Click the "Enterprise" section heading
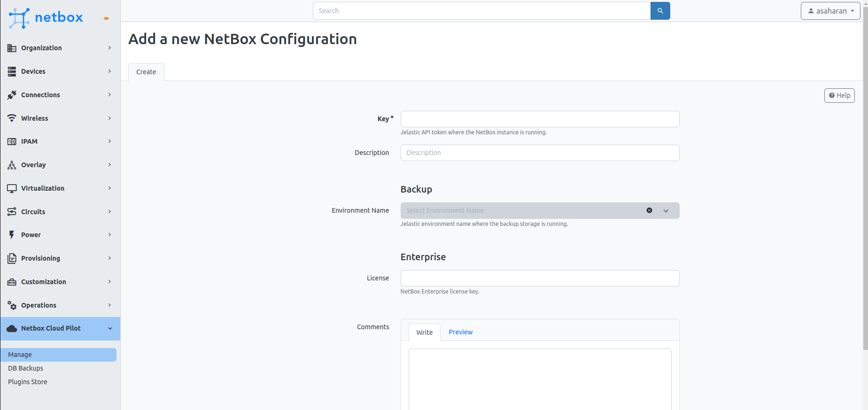Screen dimensions: 868x410 pyautogui.click(x=423, y=257)
